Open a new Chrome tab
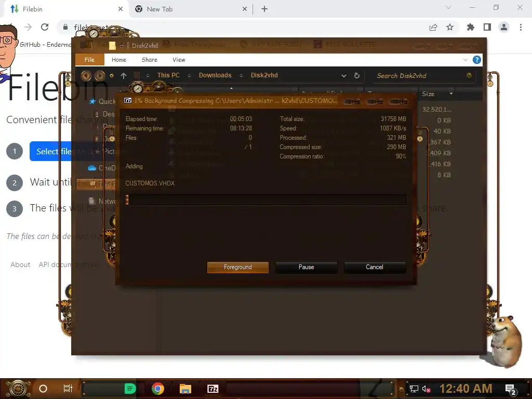The width and height of the screenshot is (532, 399). pyautogui.click(x=264, y=9)
